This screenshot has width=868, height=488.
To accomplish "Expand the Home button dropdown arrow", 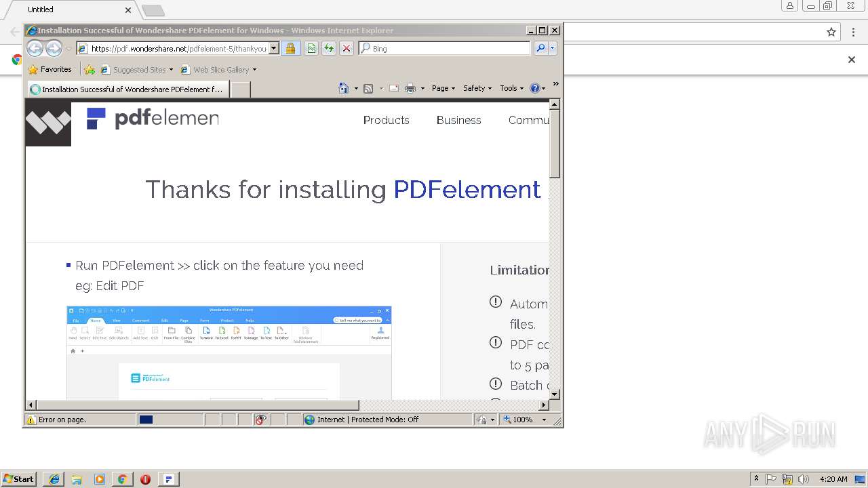I will pos(355,88).
